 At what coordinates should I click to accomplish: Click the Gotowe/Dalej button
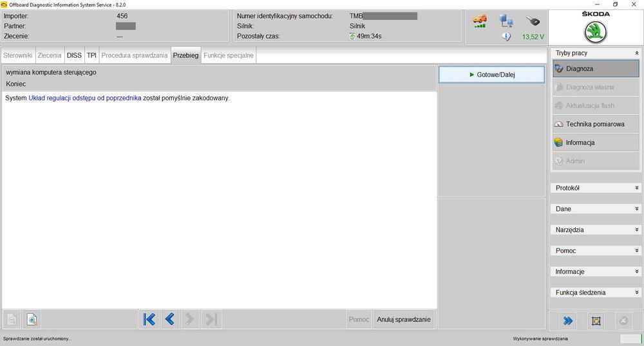(491, 75)
